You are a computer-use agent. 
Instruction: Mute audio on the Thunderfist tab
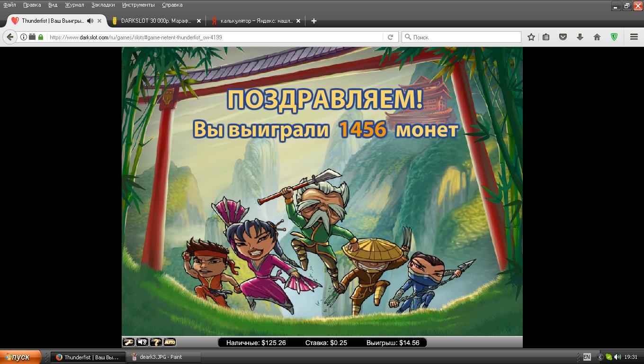90,21
